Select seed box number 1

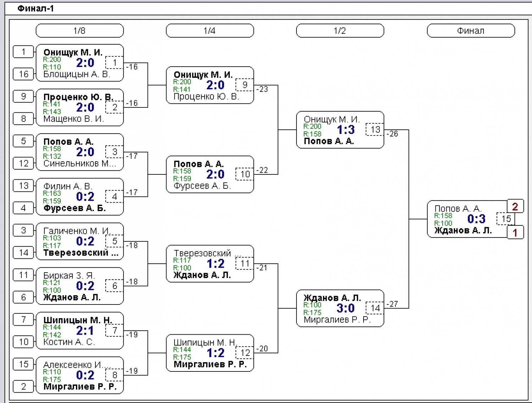click(23, 52)
